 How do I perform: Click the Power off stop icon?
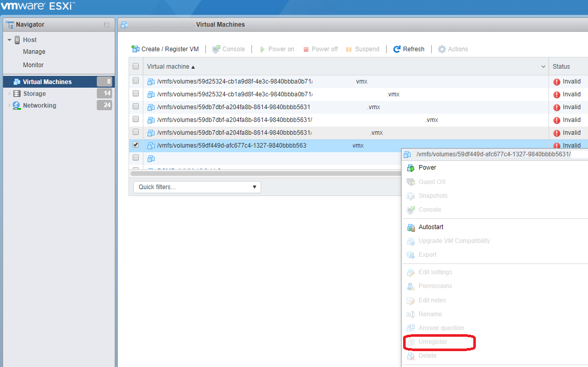306,49
